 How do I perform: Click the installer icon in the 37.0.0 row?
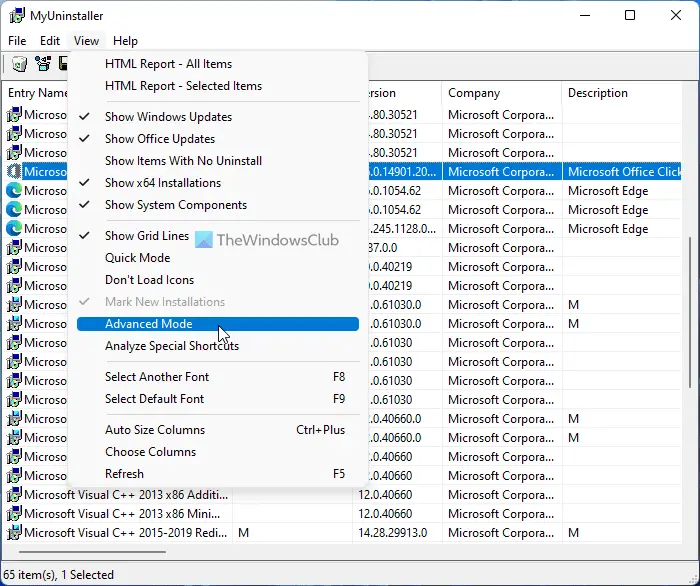pyautogui.click(x=14, y=247)
